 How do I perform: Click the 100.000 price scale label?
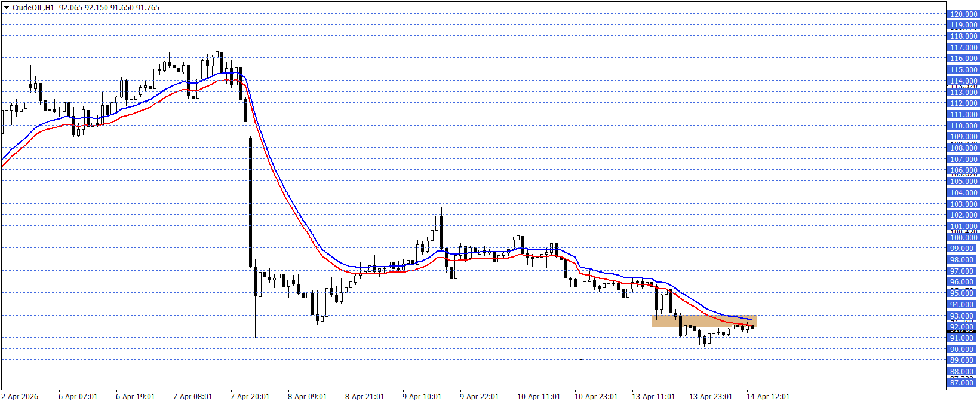[963, 238]
